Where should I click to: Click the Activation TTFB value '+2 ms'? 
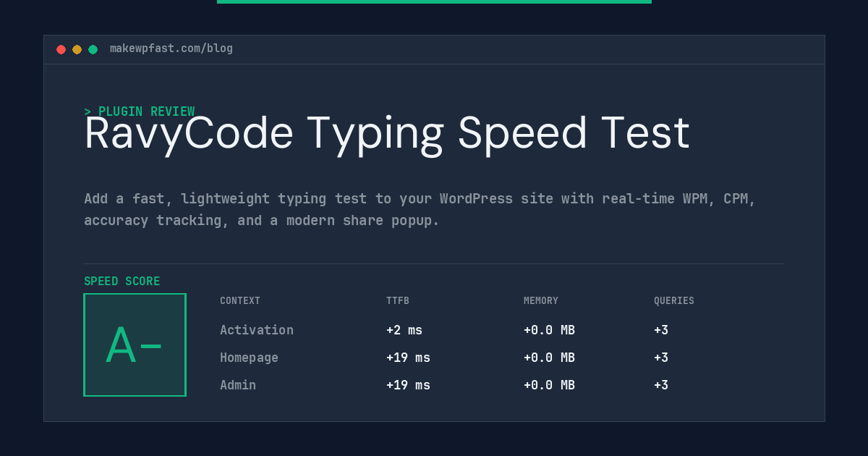pos(404,330)
